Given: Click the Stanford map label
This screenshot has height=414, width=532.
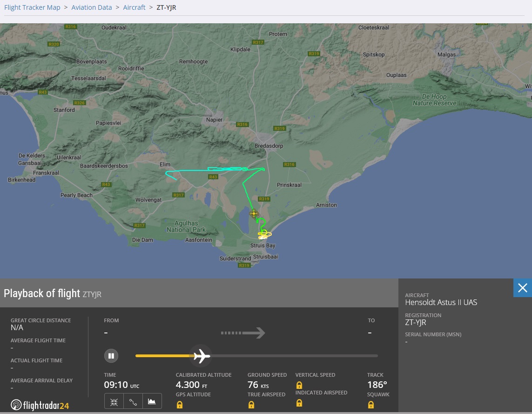Looking at the screenshot, I should click(64, 110).
